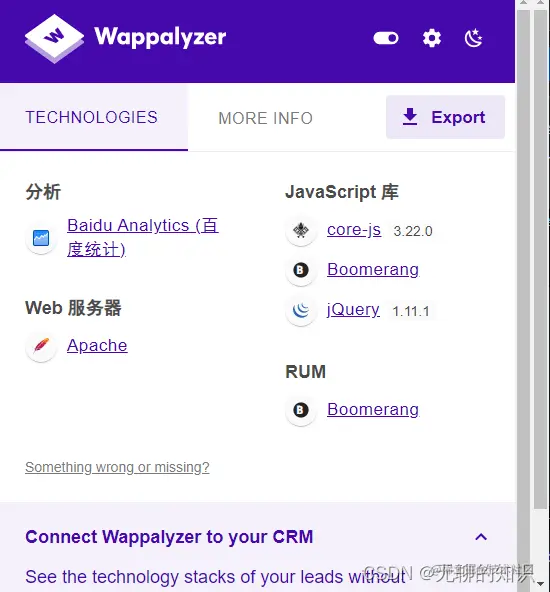Open the core-js link
Image resolution: width=550 pixels, height=592 pixels.
point(354,230)
